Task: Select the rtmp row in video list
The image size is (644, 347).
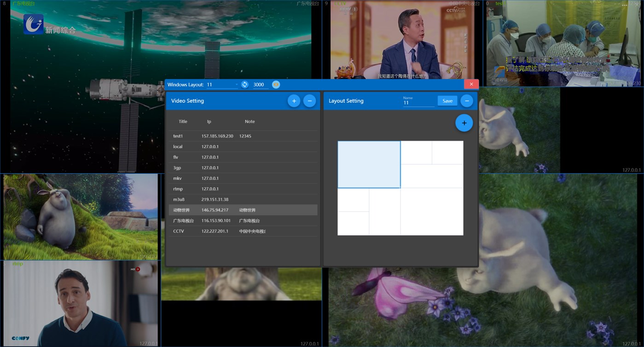Action: click(x=243, y=189)
